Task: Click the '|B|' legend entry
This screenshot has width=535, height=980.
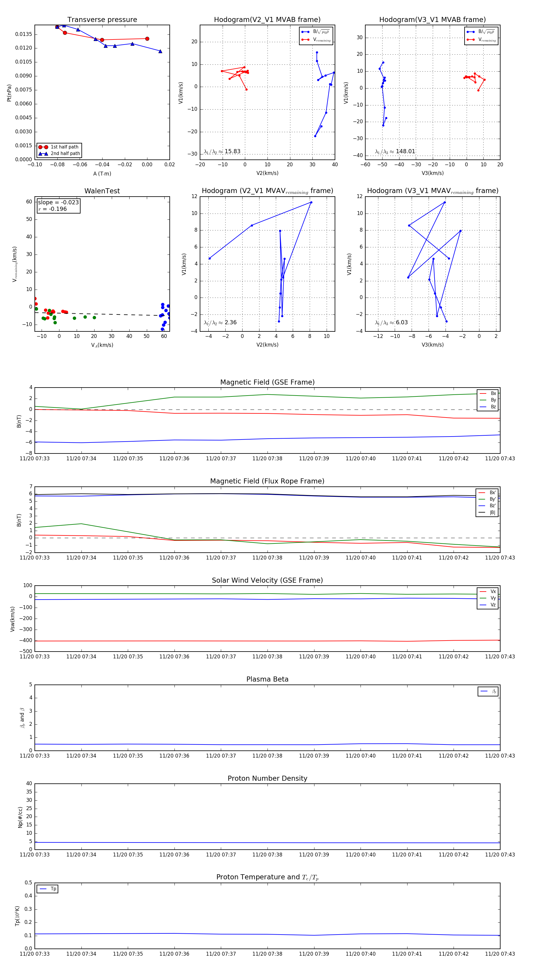Action: [487, 513]
